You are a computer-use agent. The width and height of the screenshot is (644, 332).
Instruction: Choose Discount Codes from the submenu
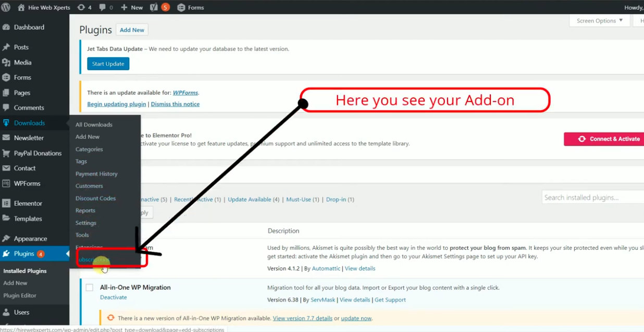tap(95, 198)
